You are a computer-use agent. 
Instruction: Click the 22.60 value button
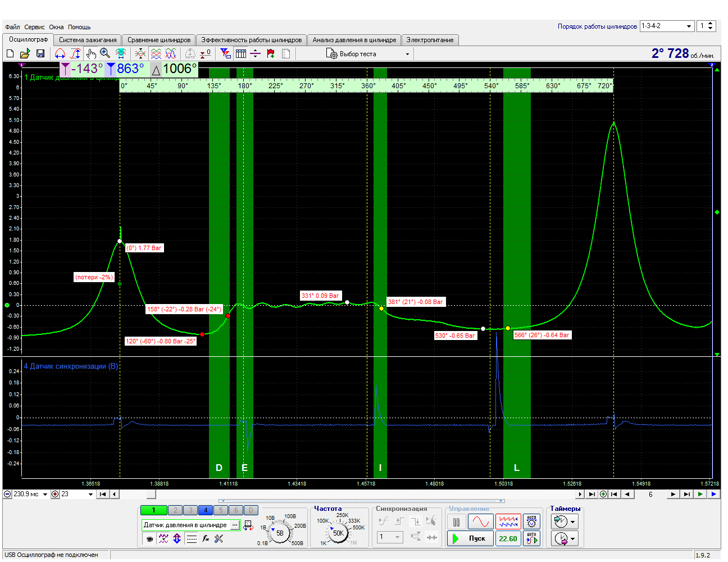[x=508, y=538]
